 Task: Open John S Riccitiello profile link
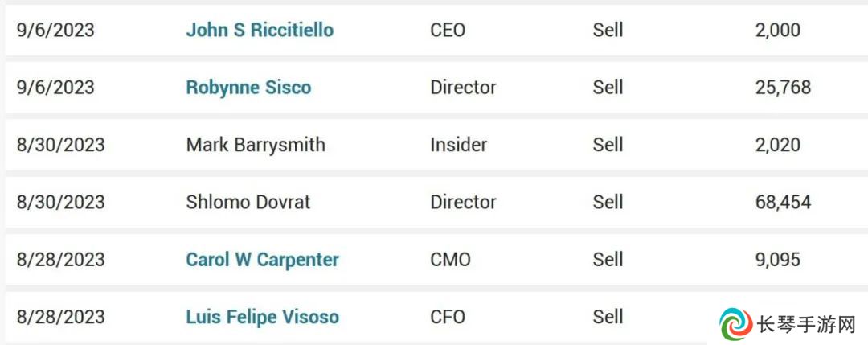[x=260, y=30]
